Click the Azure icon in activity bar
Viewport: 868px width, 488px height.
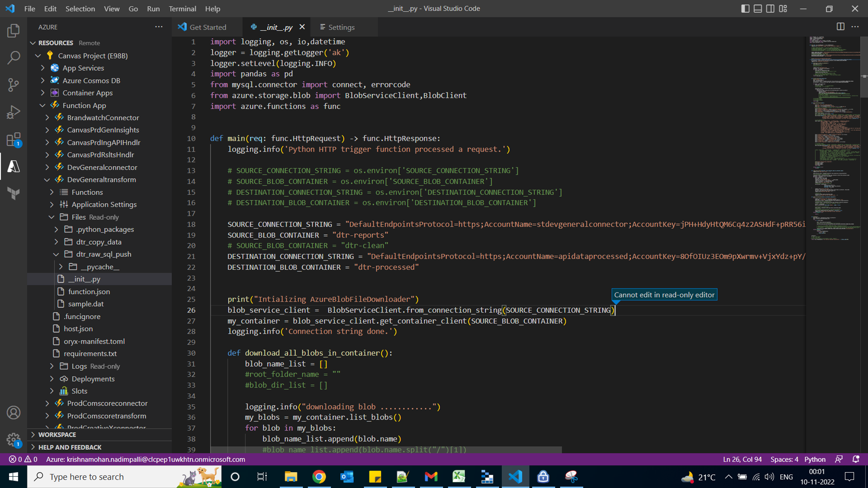pyautogui.click(x=13, y=167)
